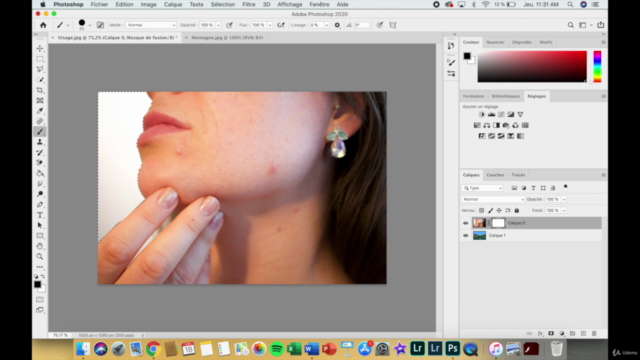This screenshot has height=360, width=640.
Task: Open Google Chrome from the Dock
Action: pos(153,349)
